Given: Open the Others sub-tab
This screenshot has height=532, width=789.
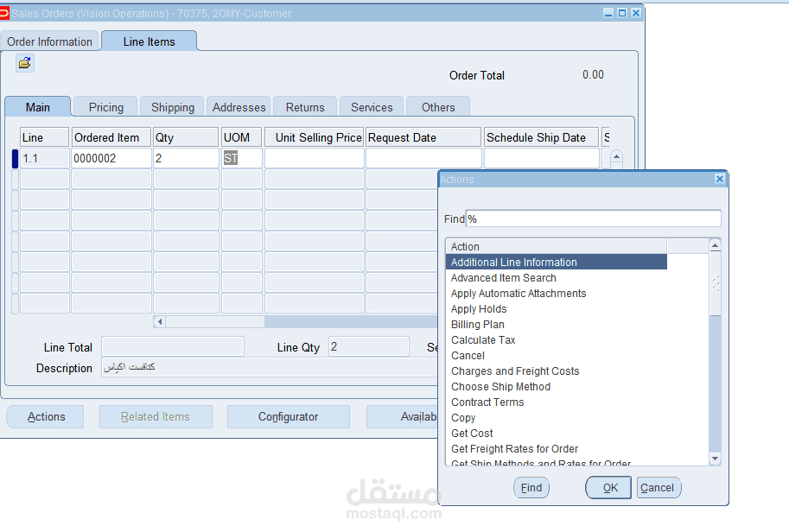Looking at the screenshot, I should [438, 107].
